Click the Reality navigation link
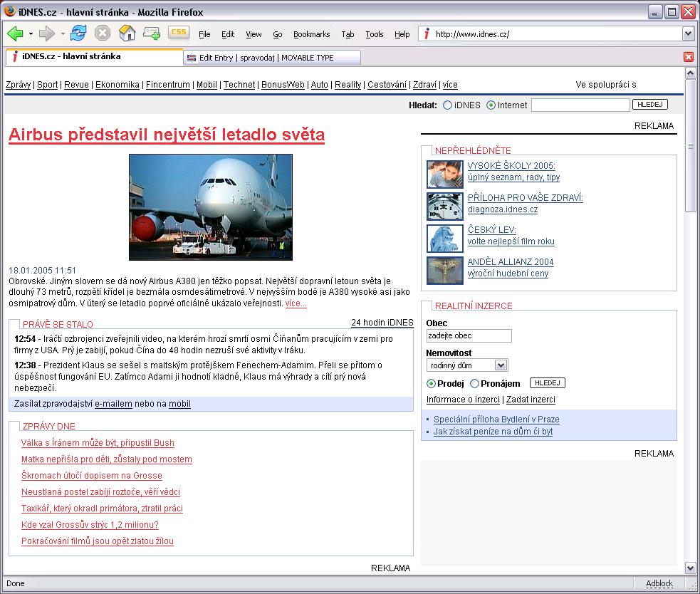 (x=348, y=85)
